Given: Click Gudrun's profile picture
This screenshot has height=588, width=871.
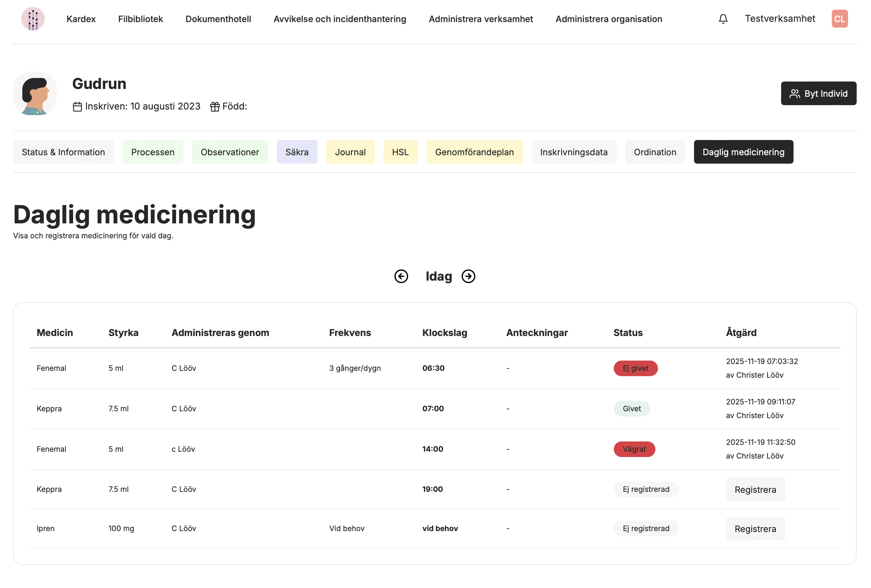Looking at the screenshot, I should 35,93.
